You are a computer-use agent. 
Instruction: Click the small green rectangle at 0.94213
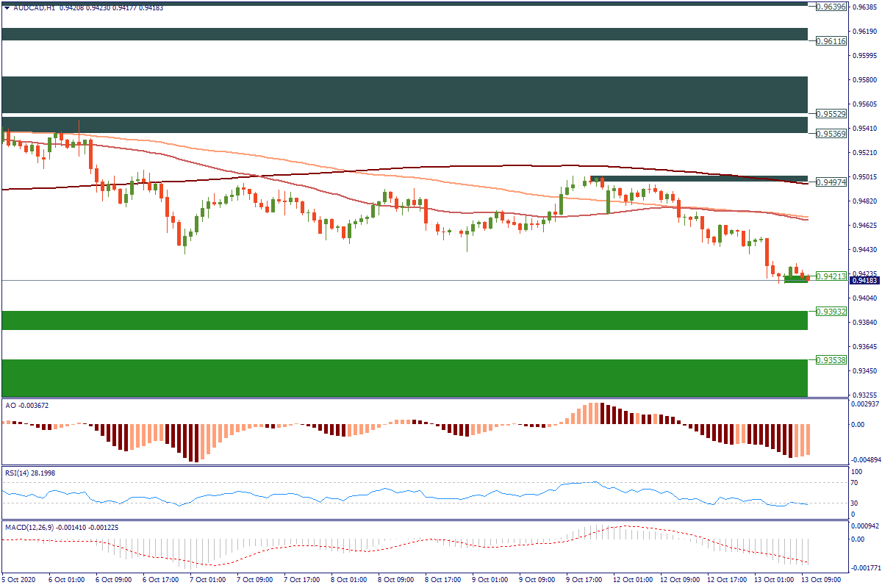(796, 279)
